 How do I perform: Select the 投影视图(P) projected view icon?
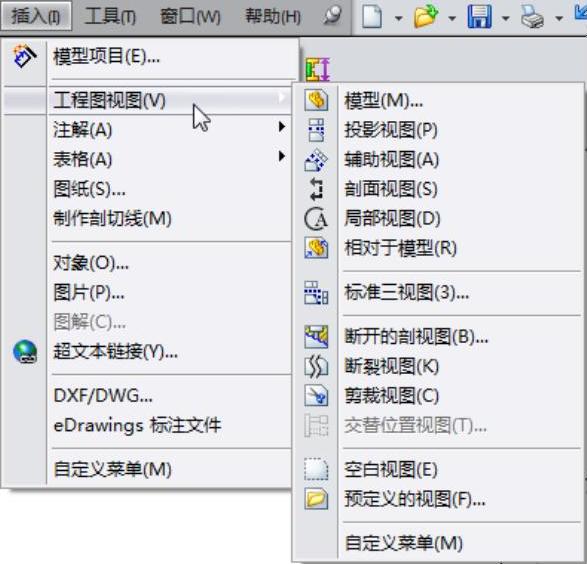[316, 130]
